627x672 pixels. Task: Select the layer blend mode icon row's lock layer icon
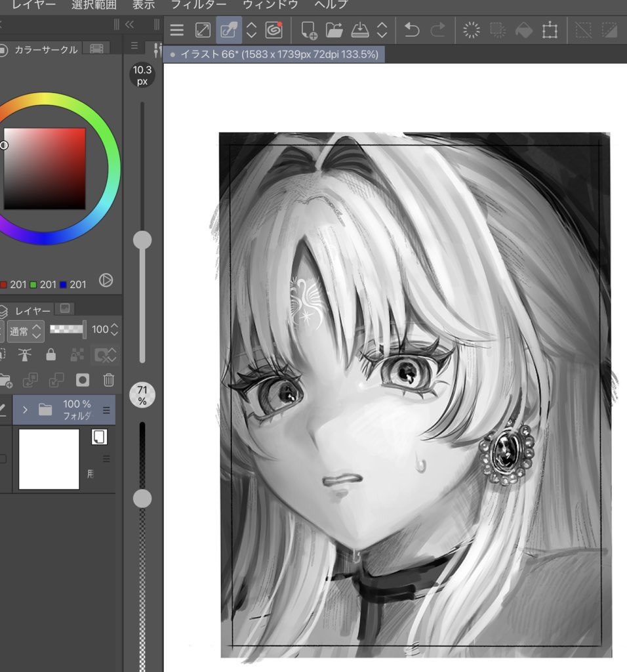pos(51,354)
